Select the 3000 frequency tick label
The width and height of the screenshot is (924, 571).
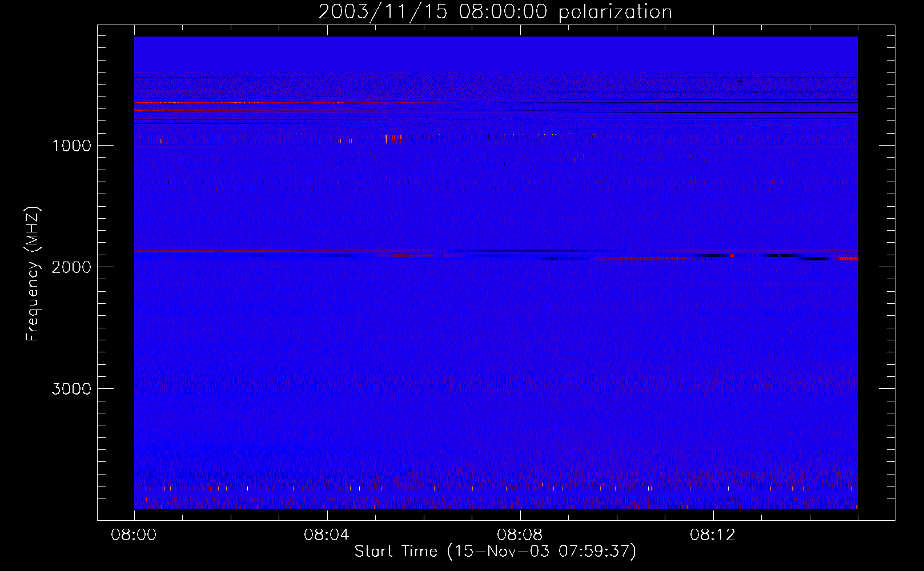(x=71, y=389)
